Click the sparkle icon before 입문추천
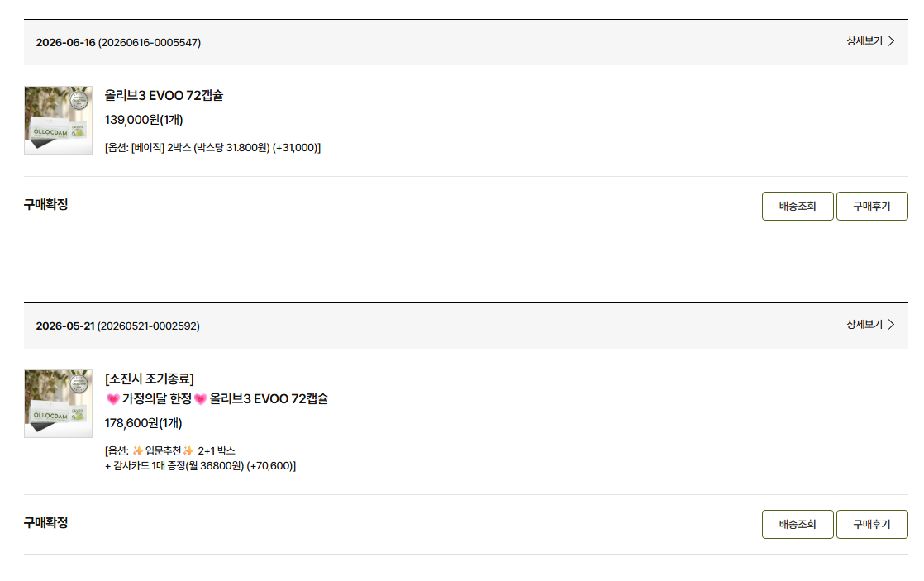924x581 pixels. [x=137, y=450]
